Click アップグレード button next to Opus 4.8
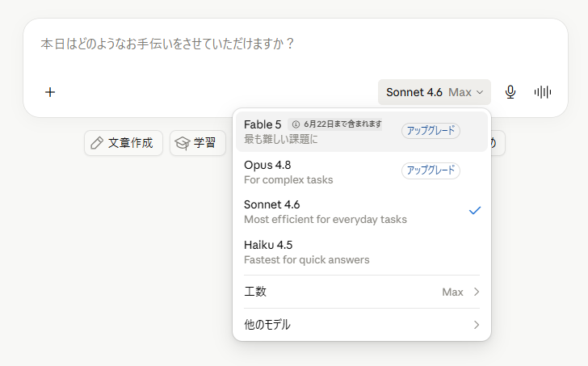The image size is (588, 366). tap(430, 170)
